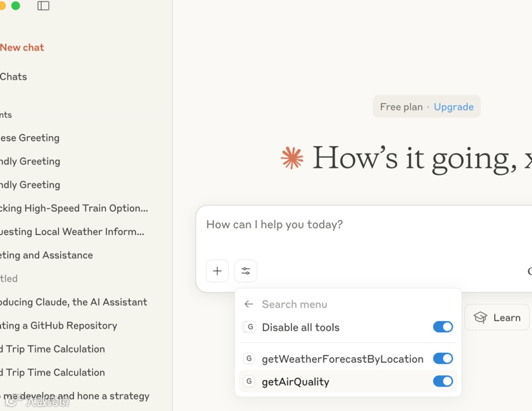Screen dimensions: 532x411
Task: Select the Disable all tools row
Action: (348, 327)
